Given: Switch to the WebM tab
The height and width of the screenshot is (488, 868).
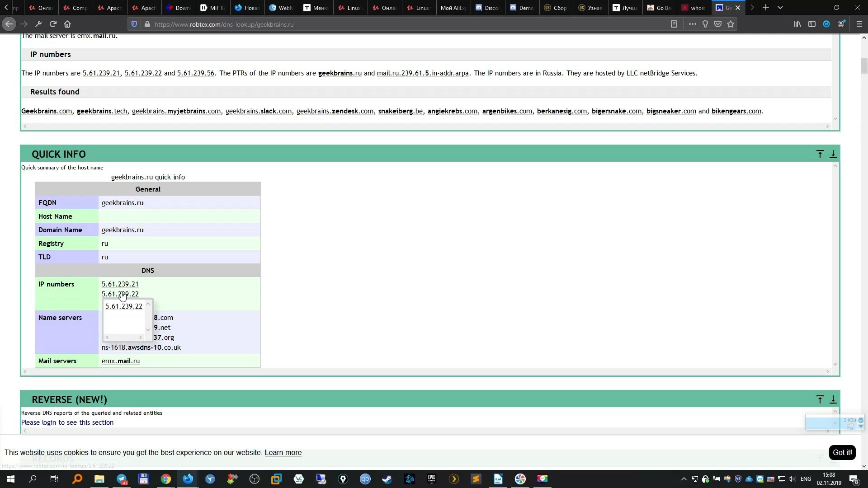Looking at the screenshot, I should [x=282, y=8].
